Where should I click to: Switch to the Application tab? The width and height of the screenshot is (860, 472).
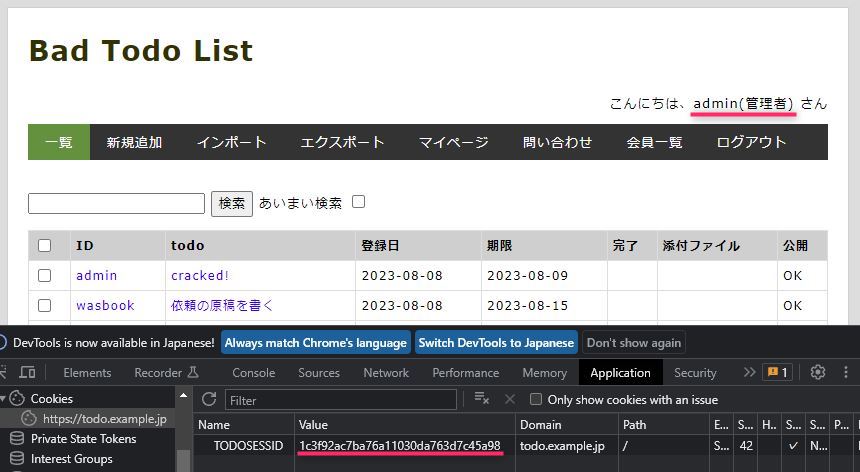[x=620, y=373]
